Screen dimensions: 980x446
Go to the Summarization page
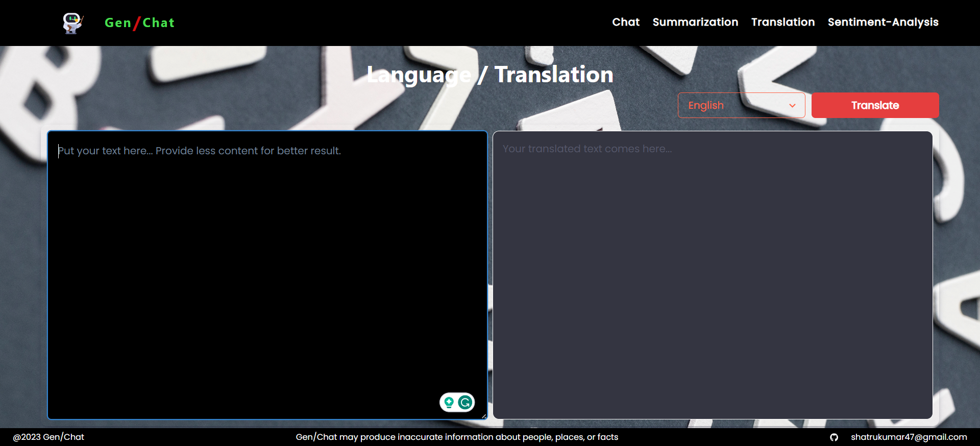[x=695, y=22]
